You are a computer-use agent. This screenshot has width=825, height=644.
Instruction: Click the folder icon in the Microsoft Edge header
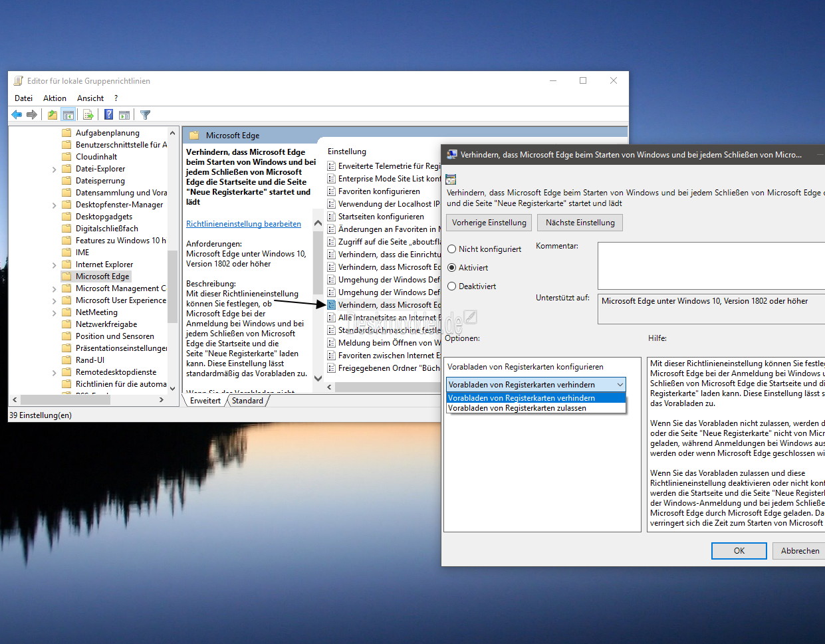(x=194, y=136)
